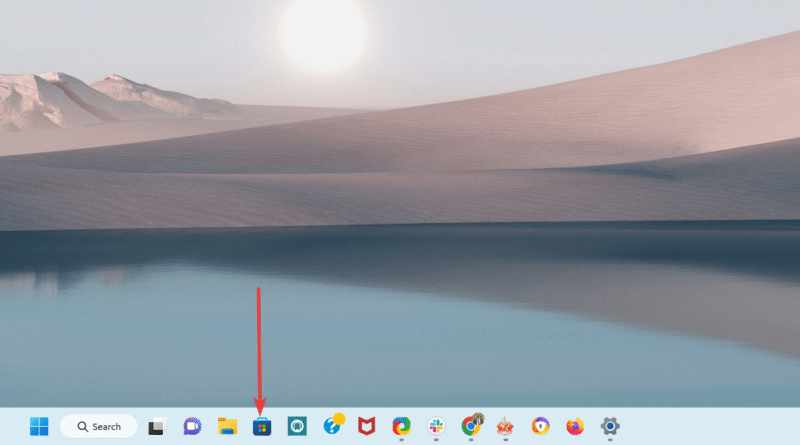Switch to the Google Chrome window
The image size is (800, 445).
[470, 426]
